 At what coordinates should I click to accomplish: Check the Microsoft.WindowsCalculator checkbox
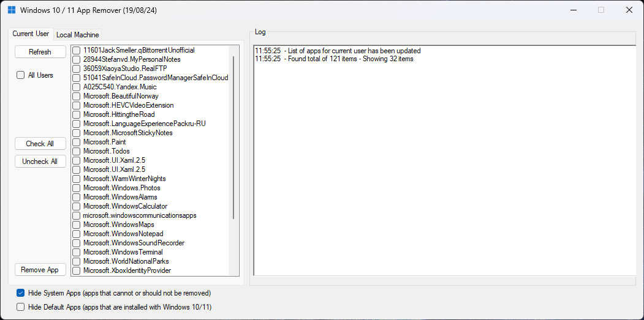click(76, 206)
